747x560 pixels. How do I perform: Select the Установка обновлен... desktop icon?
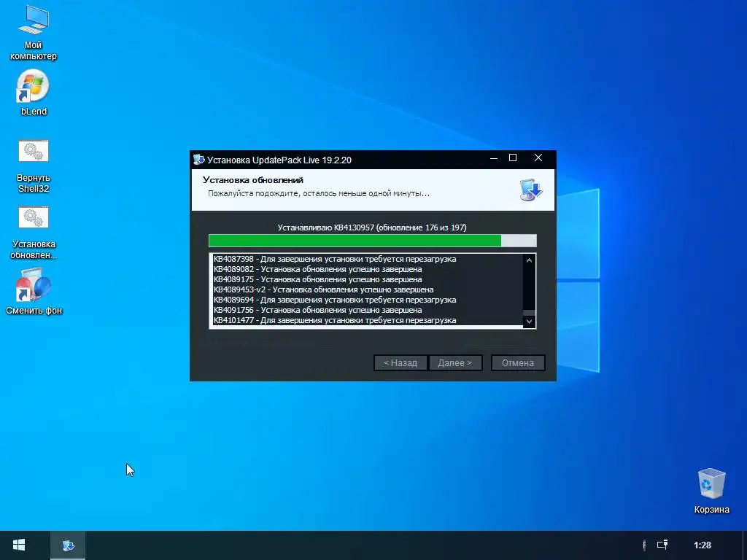(34, 233)
